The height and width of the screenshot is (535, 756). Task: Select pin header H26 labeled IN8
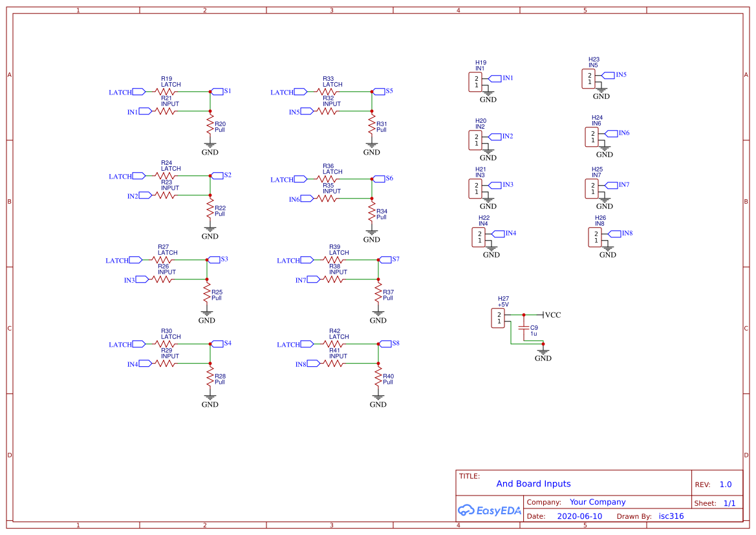tap(594, 237)
